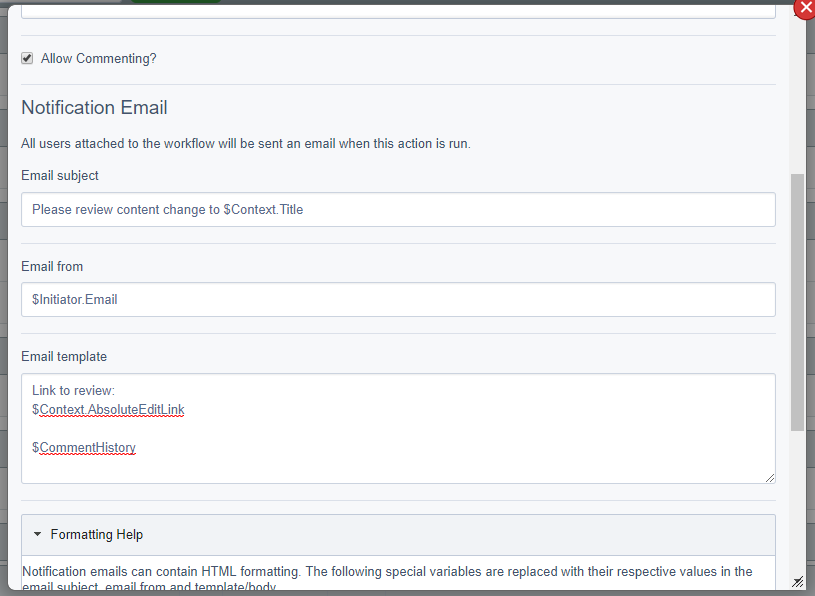The image size is (815, 596).
Task: Click the dialog resize handle at bottom-right
Action: (798, 581)
